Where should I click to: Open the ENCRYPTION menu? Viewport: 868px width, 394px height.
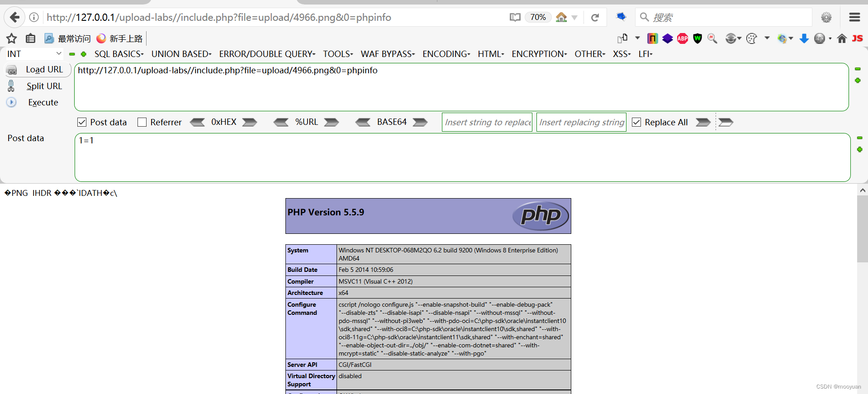coord(539,54)
